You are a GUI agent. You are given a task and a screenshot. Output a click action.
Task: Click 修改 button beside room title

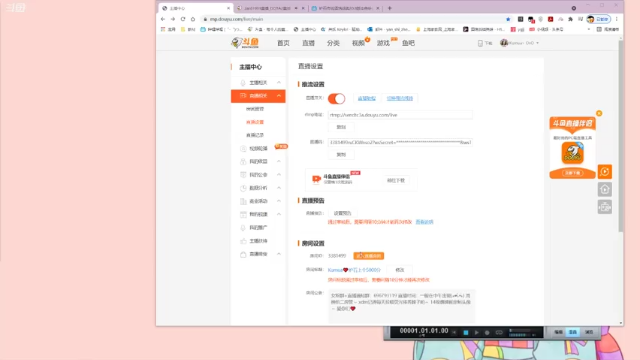point(400,270)
